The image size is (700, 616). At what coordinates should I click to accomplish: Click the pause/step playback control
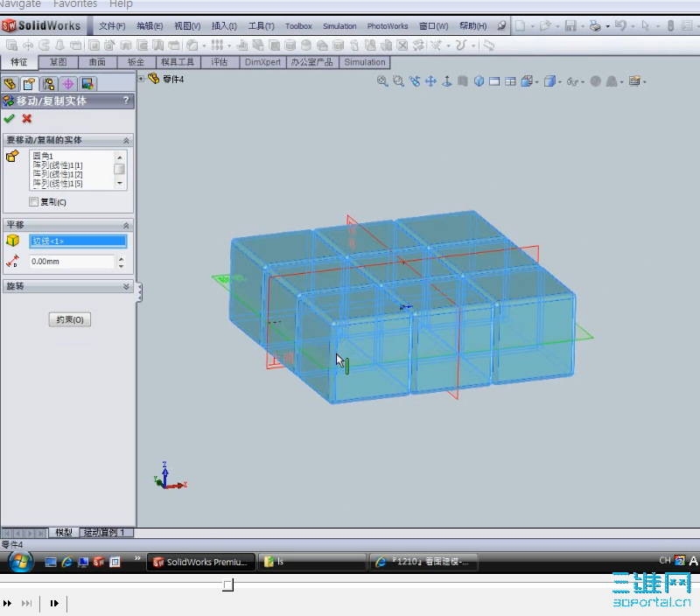point(54,604)
